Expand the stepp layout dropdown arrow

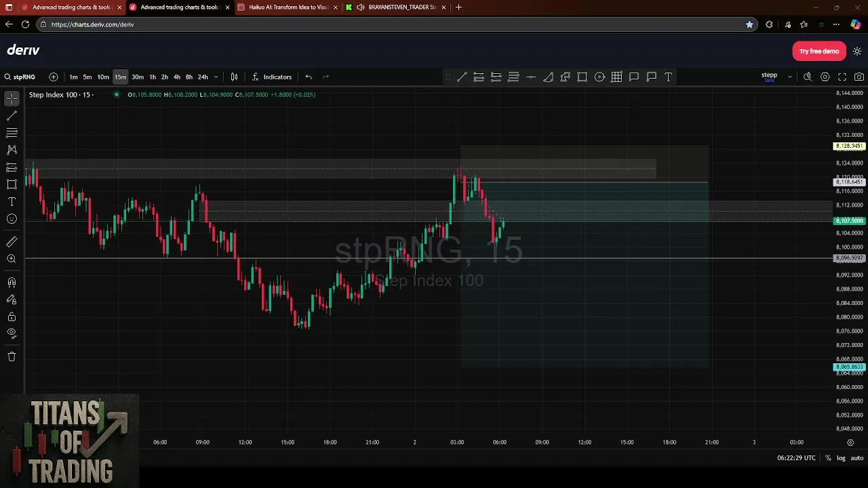point(789,77)
